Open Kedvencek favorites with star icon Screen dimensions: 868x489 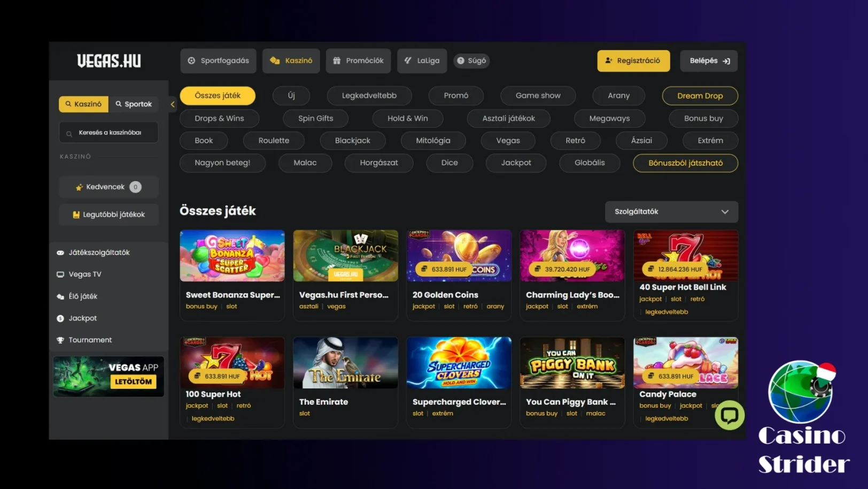click(108, 187)
